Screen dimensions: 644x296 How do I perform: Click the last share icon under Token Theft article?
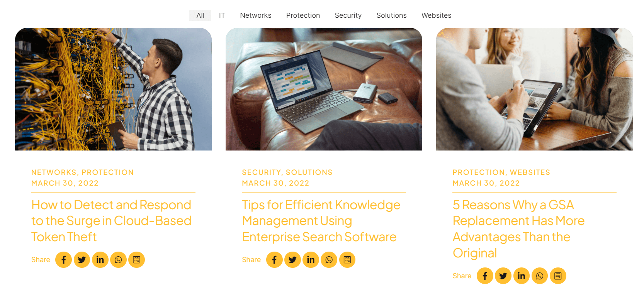click(x=137, y=260)
